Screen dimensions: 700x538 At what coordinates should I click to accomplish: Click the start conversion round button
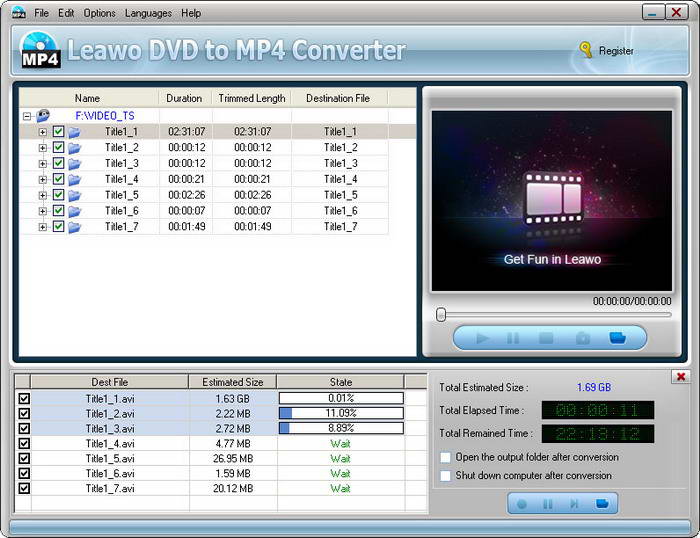click(x=521, y=504)
